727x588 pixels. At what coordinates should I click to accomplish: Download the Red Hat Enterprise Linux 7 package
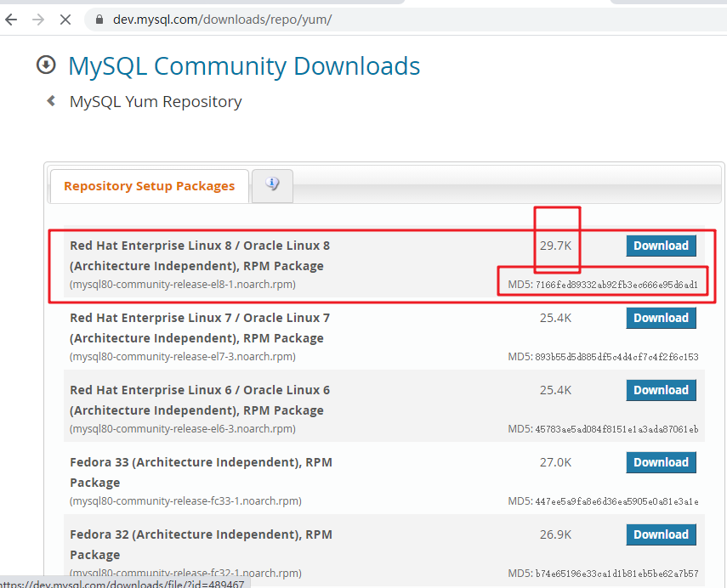(662, 318)
